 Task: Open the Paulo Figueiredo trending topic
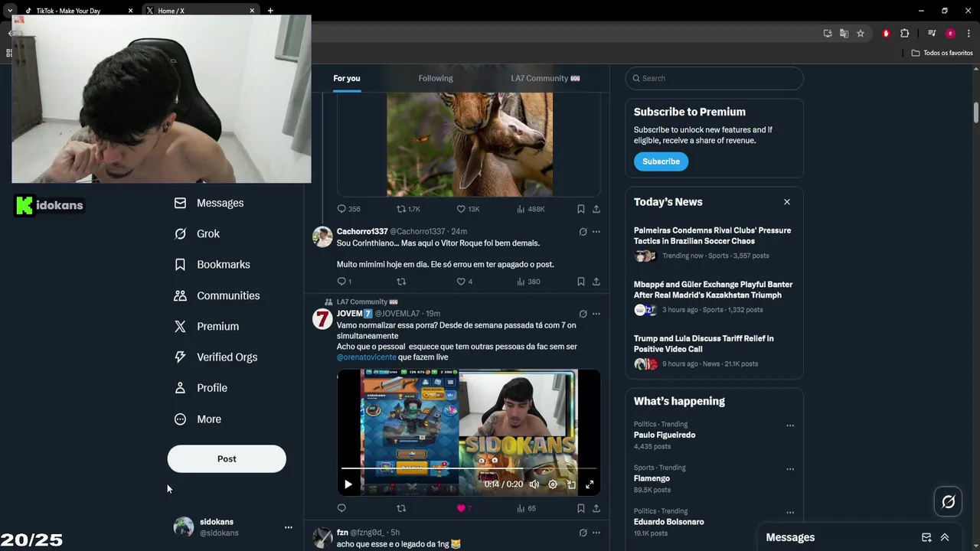click(665, 435)
